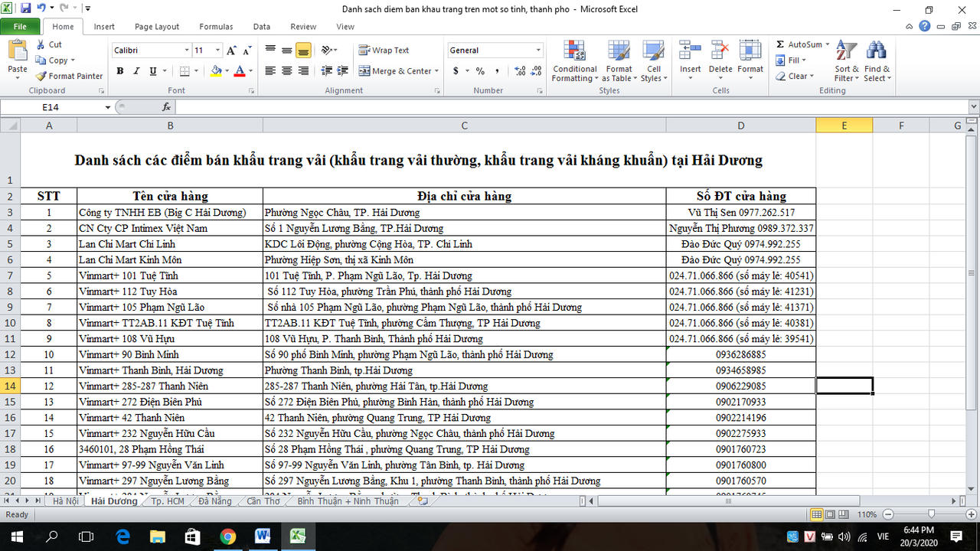This screenshot has width=980, height=551.
Task: Open the Action Center notifications icon
Action: click(956, 536)
